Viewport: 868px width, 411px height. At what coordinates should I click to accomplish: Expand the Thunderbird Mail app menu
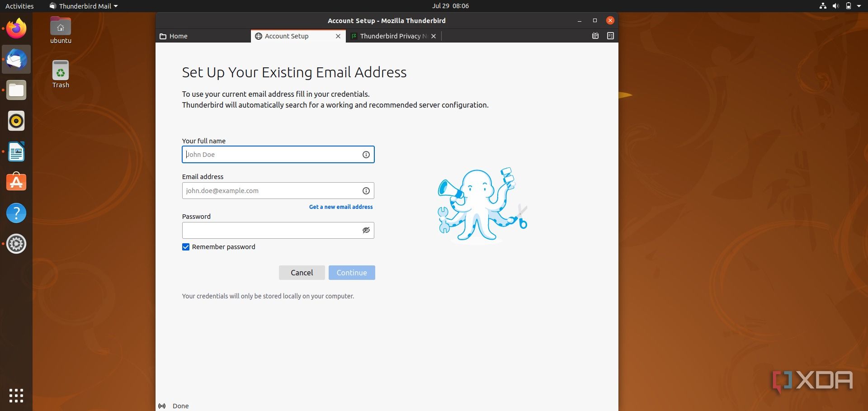pos(84,6)
